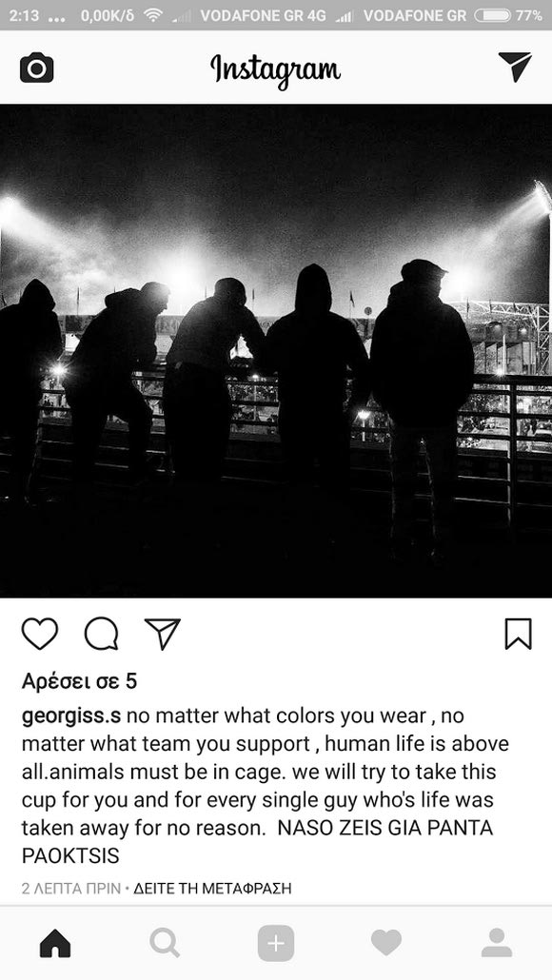Save post with bookmark icon

tap(519, 634)
